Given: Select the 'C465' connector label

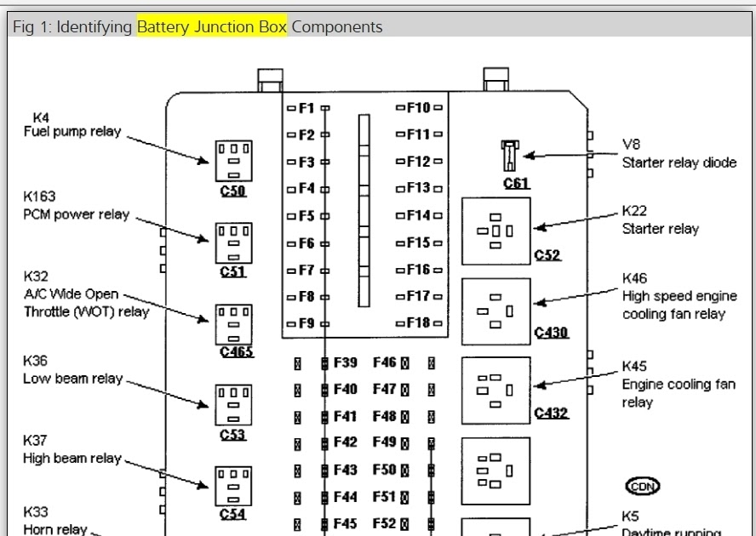Looking at the screenshot, I should pyautogui.click(x=237, y=352).
